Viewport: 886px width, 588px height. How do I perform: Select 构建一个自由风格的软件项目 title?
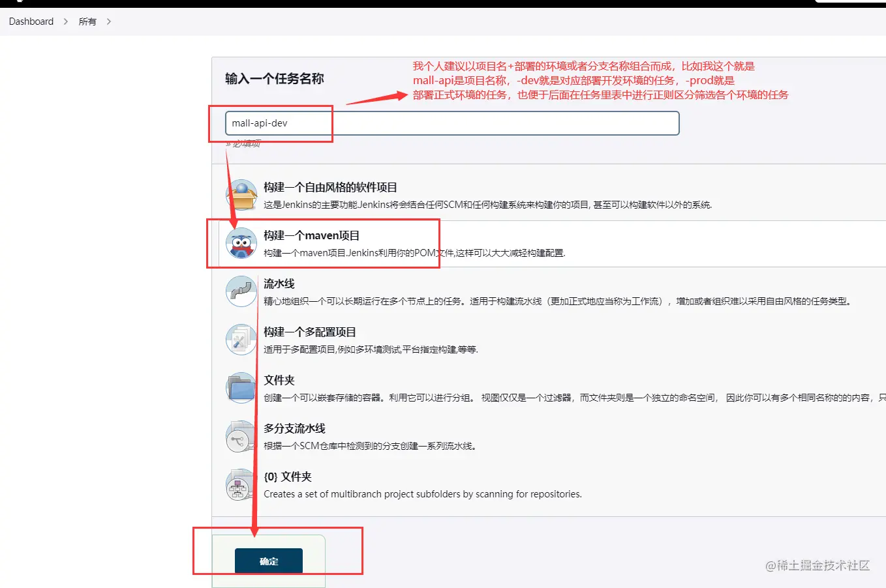(330, 187)
